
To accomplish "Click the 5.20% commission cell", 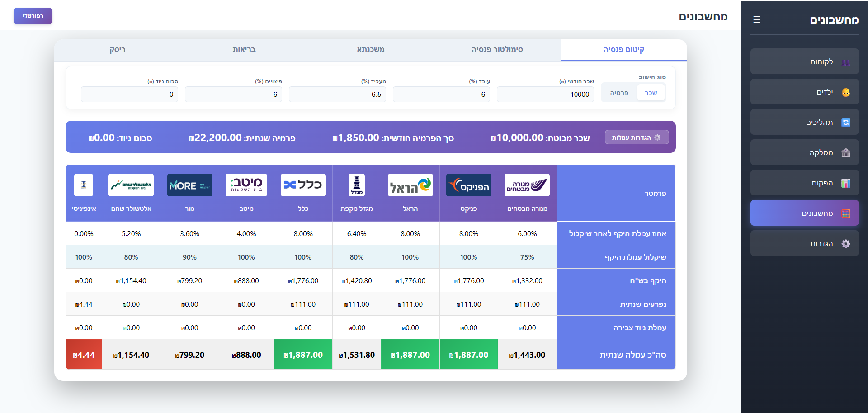I will (x=131, y=233).
